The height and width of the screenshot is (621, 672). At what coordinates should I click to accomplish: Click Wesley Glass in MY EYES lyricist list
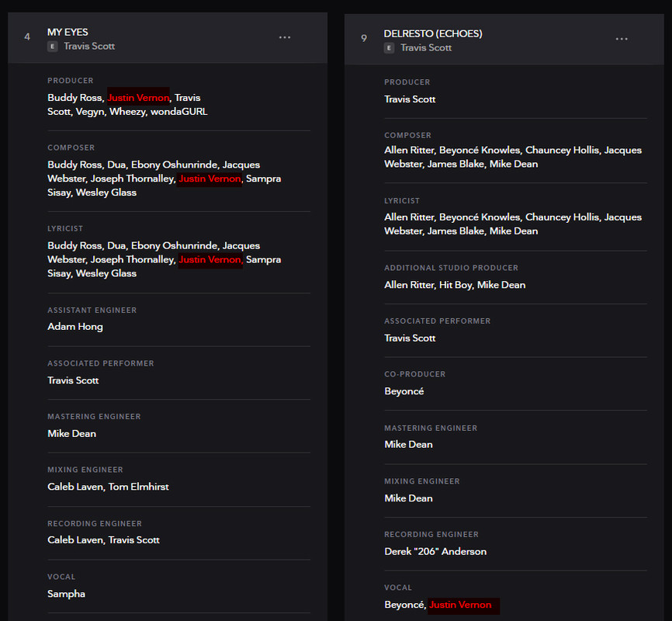(106, 273)
